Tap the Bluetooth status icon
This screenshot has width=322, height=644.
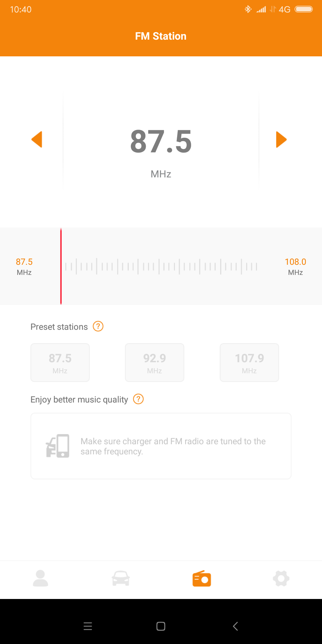(x=248, y=9)
